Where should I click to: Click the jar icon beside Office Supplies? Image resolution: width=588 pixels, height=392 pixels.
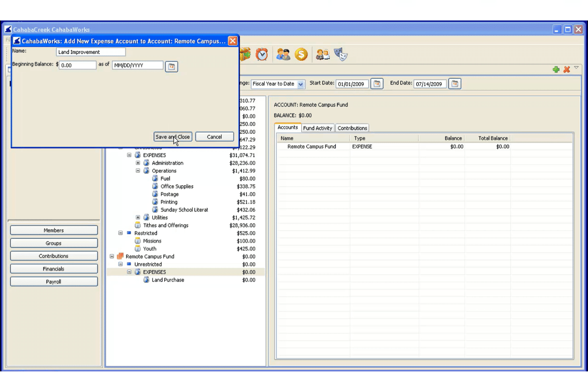[x=155, y=186]
